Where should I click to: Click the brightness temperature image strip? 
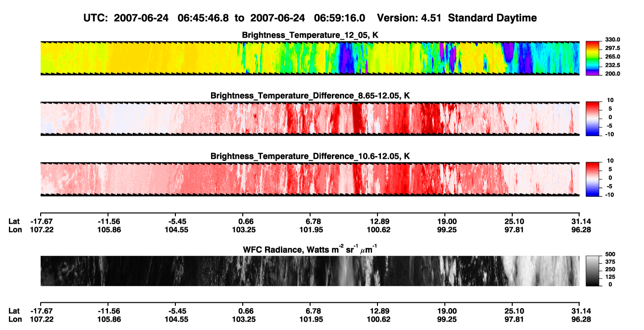[310, 58]
